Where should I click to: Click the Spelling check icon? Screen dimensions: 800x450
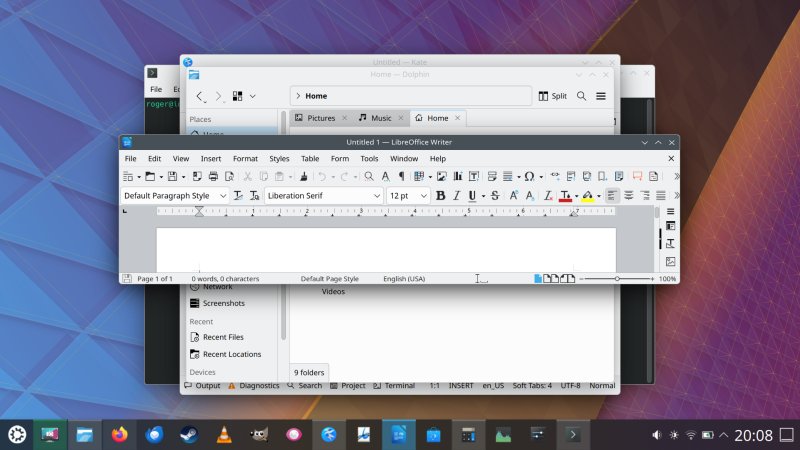point(385,177)
